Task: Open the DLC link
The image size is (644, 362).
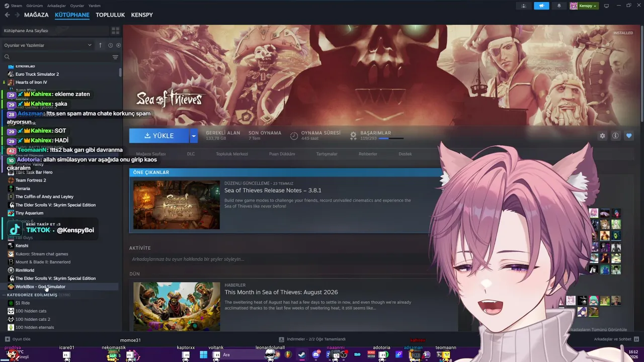Action: click(191, 154)
